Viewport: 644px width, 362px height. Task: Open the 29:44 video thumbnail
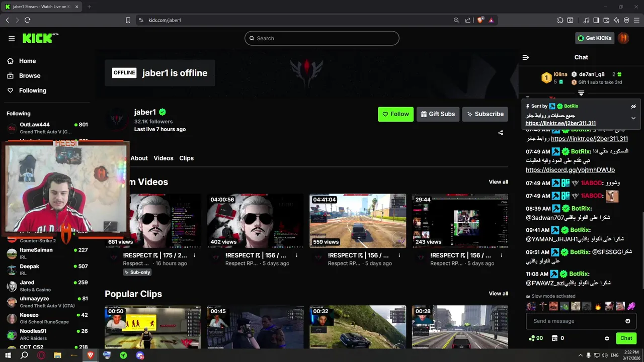click(460, 221)
